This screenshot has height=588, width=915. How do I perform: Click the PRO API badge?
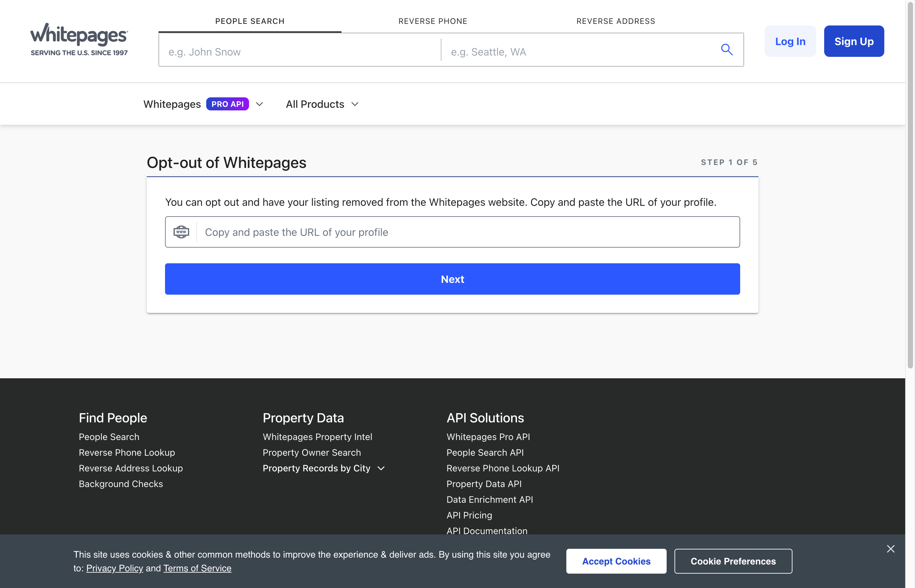point(227,104)
